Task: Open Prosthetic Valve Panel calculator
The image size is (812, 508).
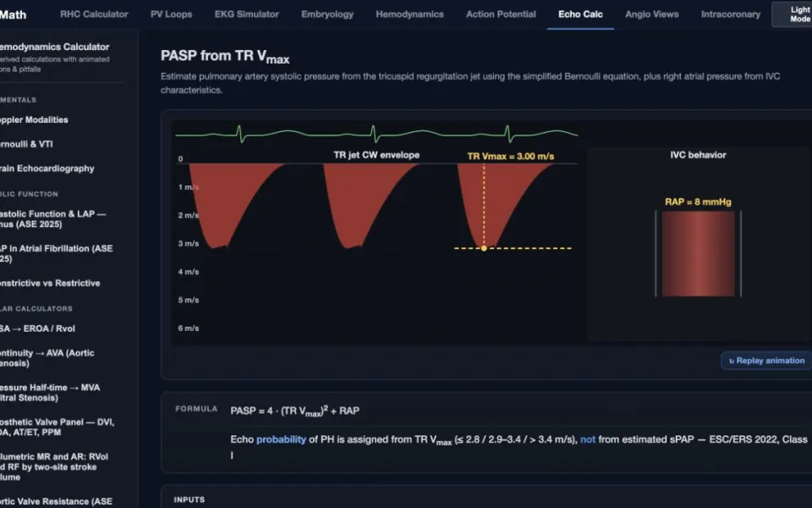Action: pyautogui.click(x=57, y=427)
